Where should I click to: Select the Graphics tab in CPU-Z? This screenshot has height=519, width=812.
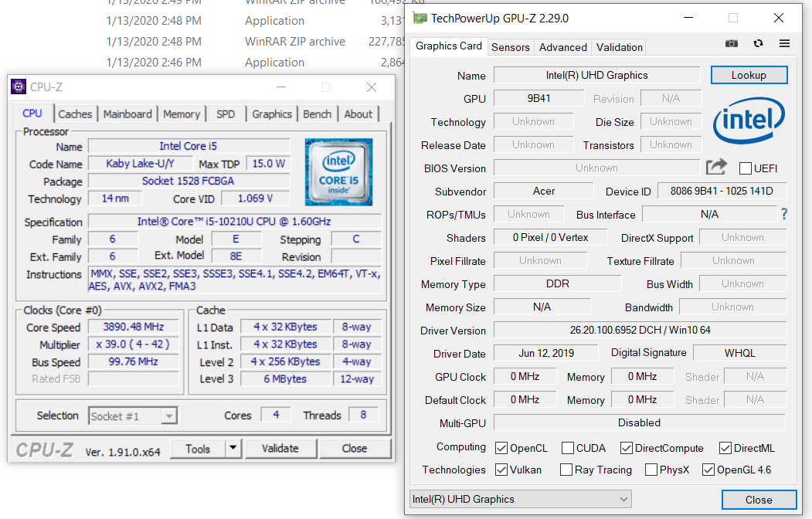click(x=272, y=114)
